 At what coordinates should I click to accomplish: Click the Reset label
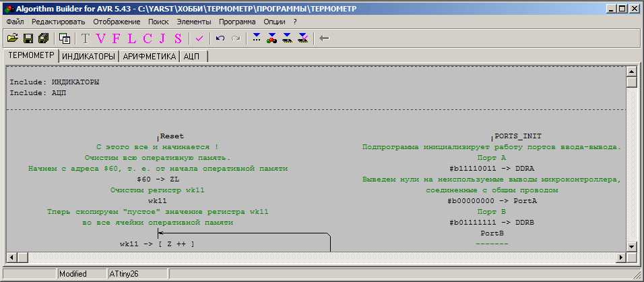click(172, 136)
